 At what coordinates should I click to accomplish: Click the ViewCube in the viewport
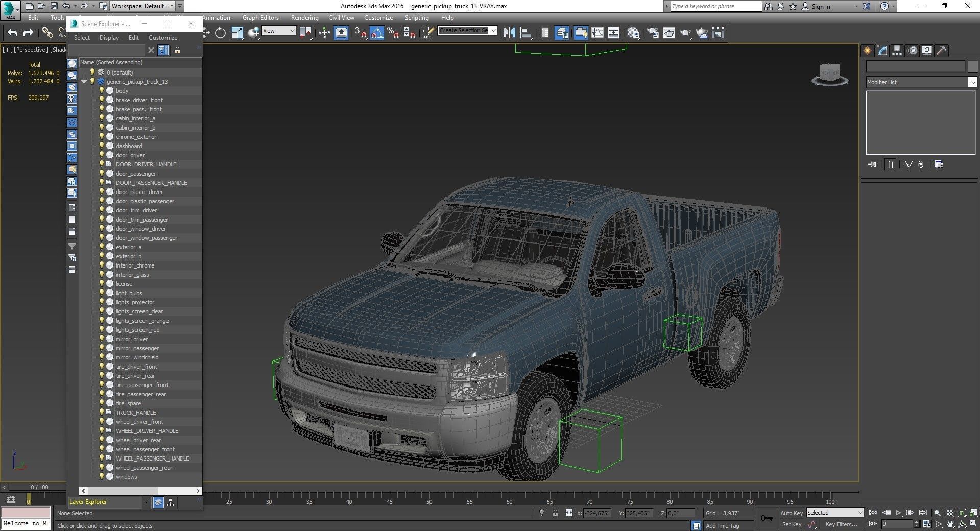click(x=830, y=75)
